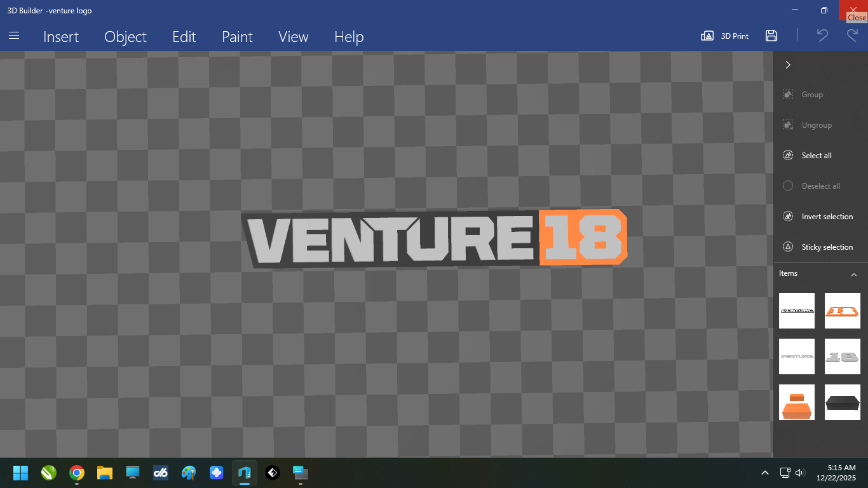Viewport: 868px width, 488px height.
Task: Click the 3D Builder taskbar icon
Action: 245,473
